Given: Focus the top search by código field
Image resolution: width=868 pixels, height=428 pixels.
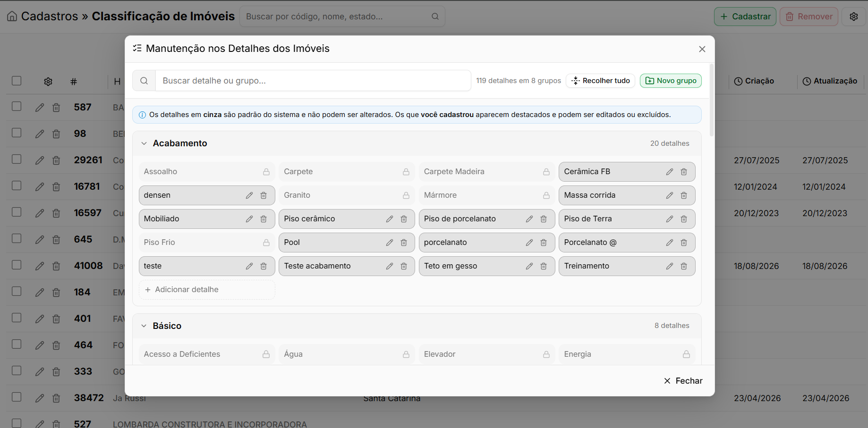Looking at the screenshot, I should coord(342,17).
